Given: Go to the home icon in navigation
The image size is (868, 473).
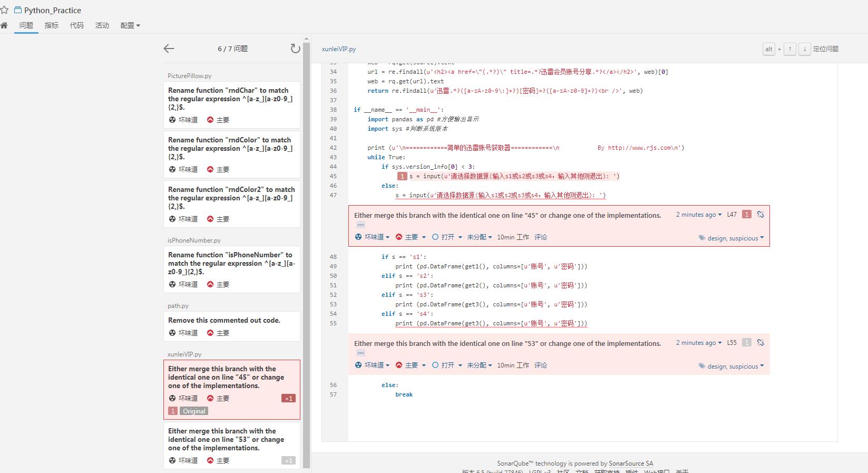Looking at the screenshot, I should (x=4, y=25).
